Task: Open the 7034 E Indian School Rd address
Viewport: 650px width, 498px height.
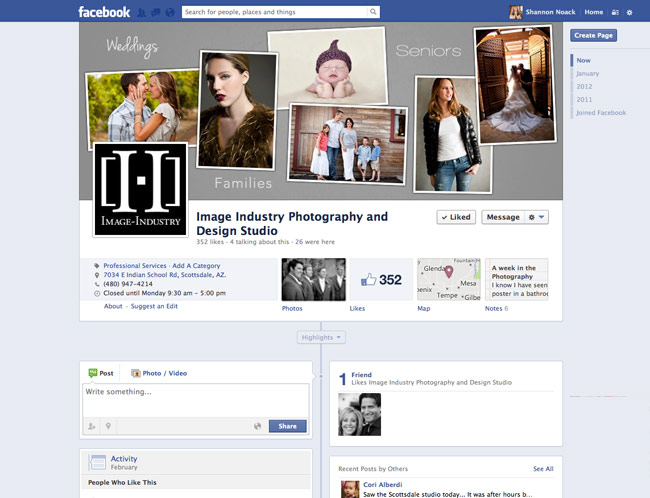Action: coord(165,275)
